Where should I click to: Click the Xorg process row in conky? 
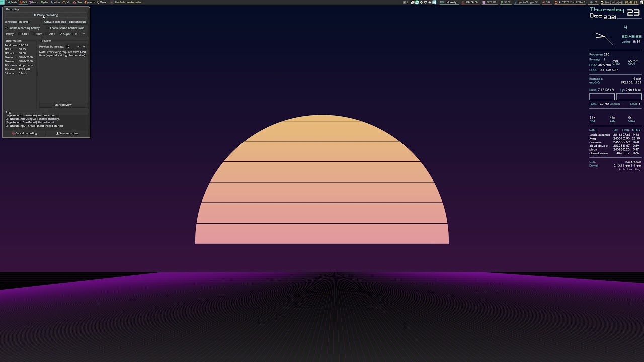[x=615, y=138]
